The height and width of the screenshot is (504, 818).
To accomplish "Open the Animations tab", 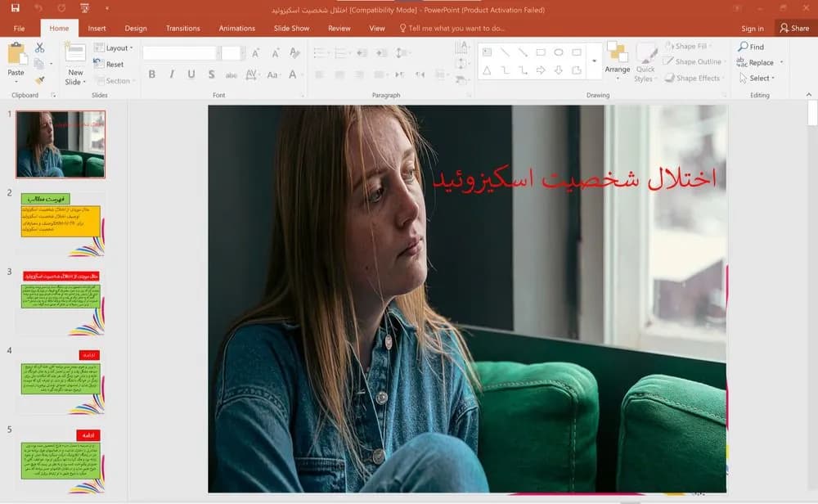I will (x=237, y=28).
